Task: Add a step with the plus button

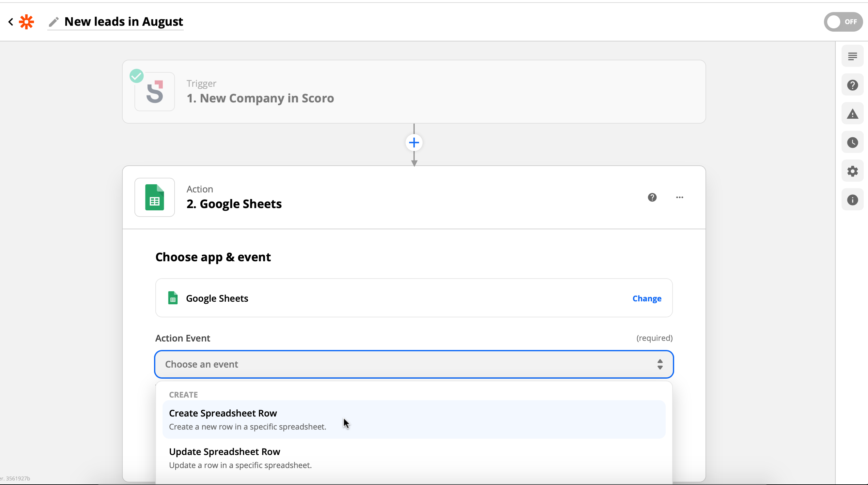Action: [x=414, y=143]
